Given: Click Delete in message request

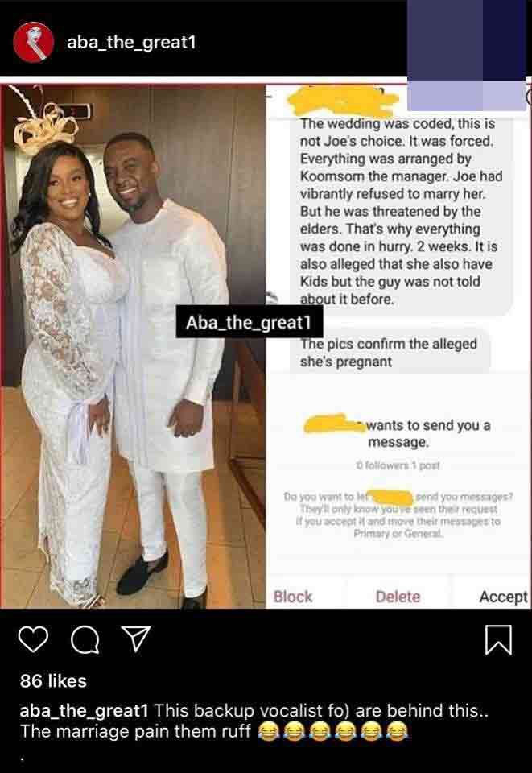Looking at the screenshot, I should pos(398,597).
